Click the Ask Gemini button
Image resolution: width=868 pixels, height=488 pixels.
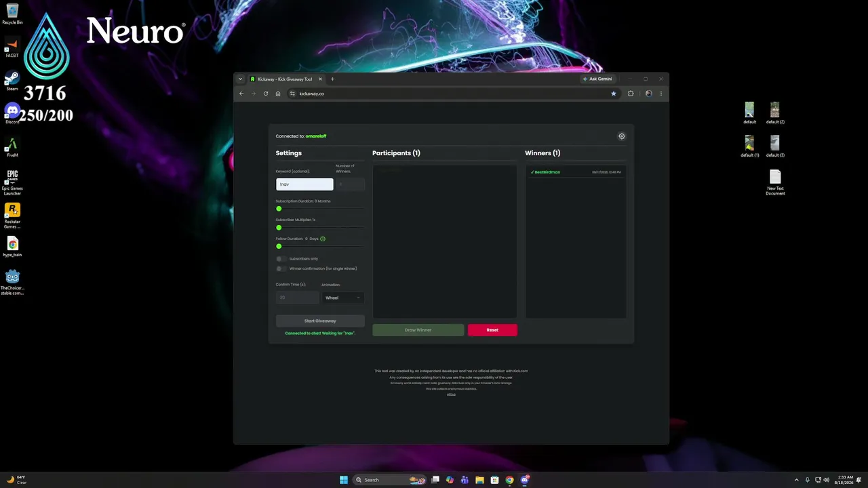click(x=597, y=79)
